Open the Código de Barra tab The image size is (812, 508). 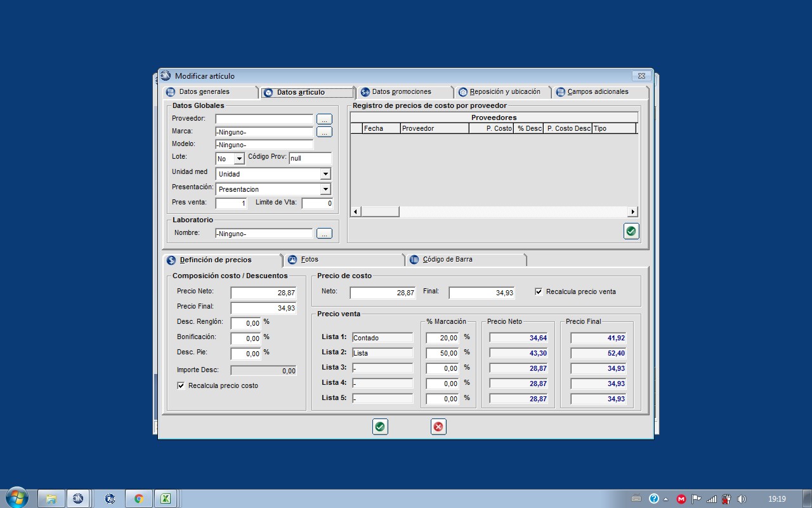pyautogui.click(x=466, y=260)
